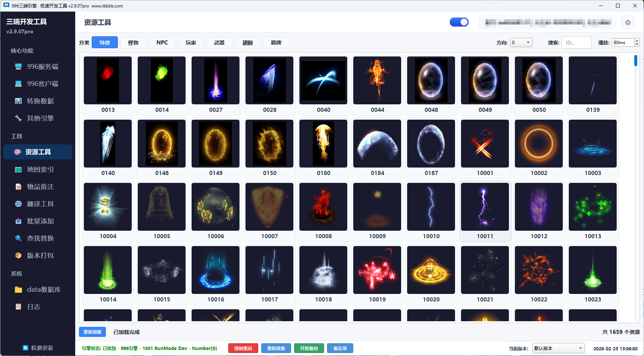Open the settings gear at top right
This screenshot has height=356, width=644.
click(628, 22)
